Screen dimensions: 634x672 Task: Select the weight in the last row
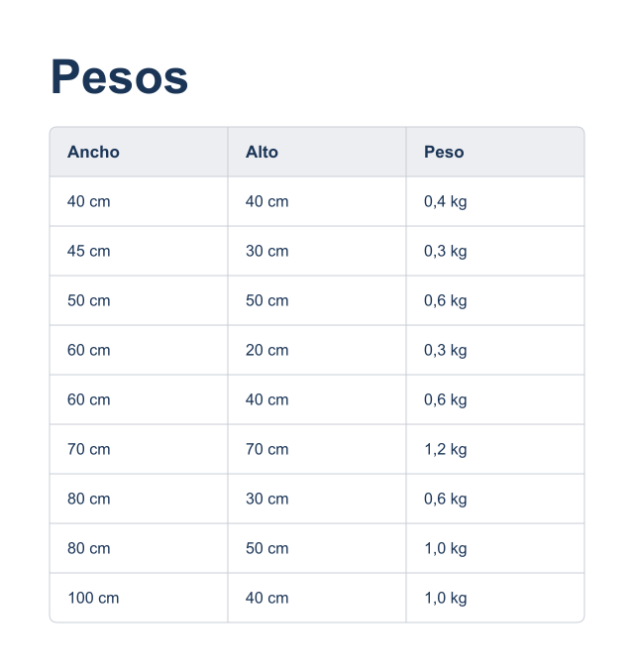tap(495, 598)
